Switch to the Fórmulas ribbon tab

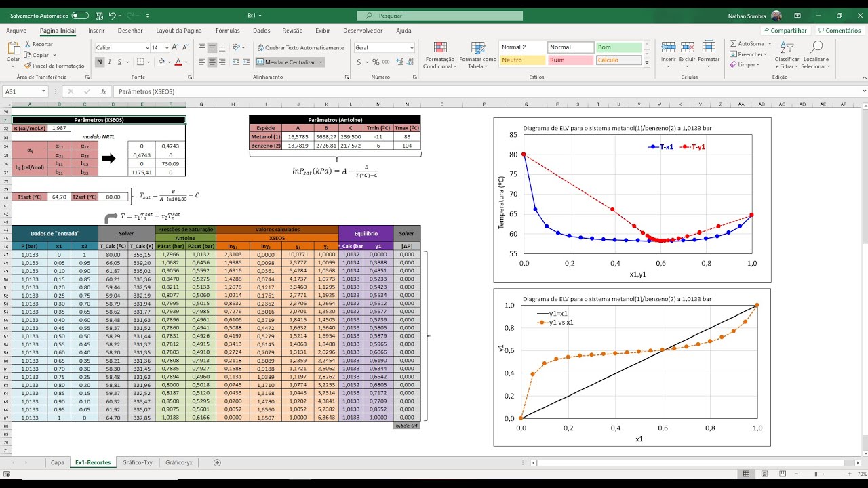click(228, 30)
